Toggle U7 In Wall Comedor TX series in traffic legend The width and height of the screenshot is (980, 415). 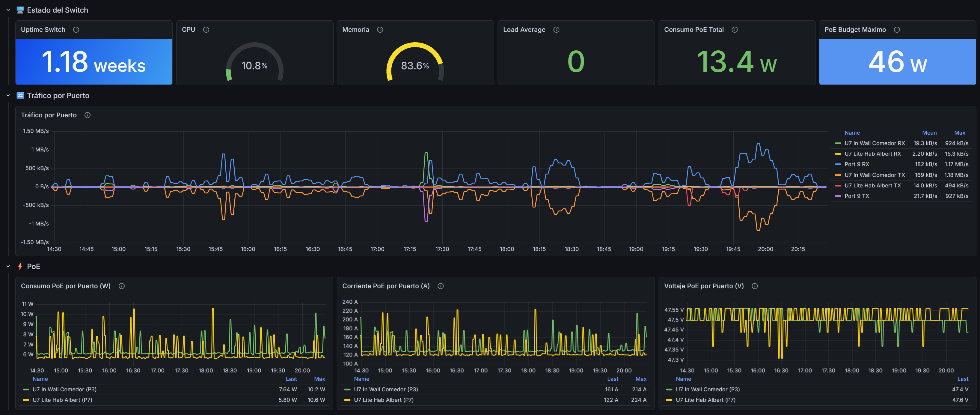[875, 175]
